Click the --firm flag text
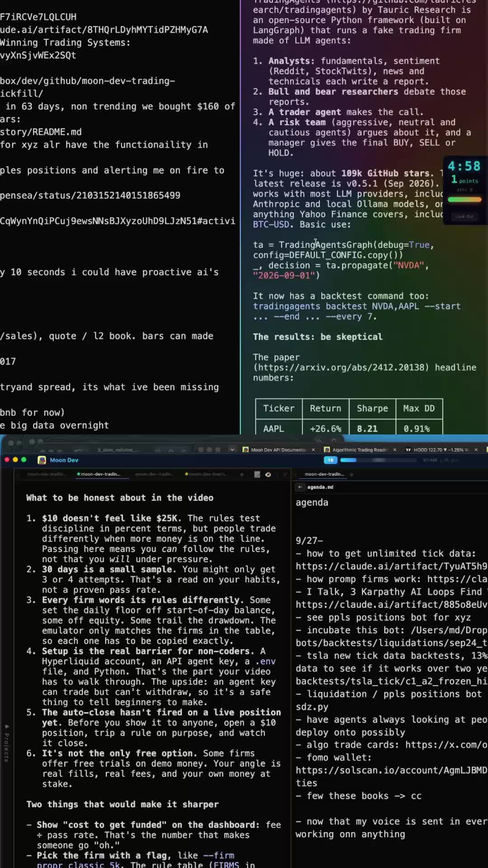This screenshot has width=488, height=868. click(x=219, y=855)
